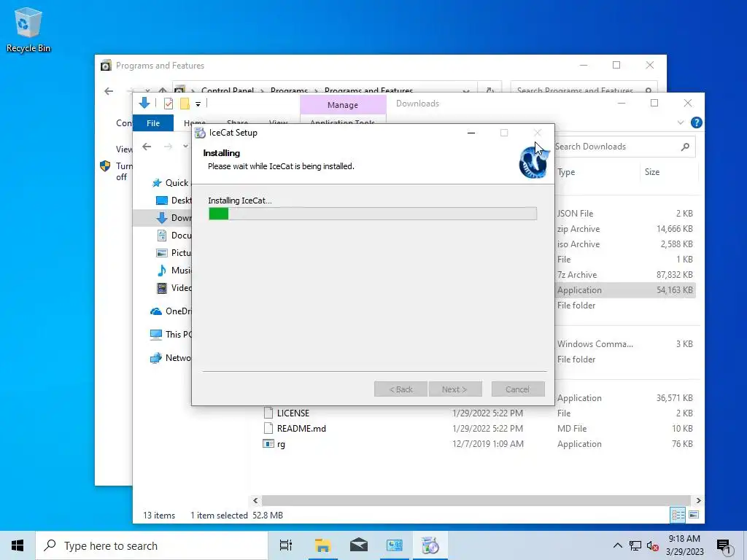Click the scroll right arrow in Downloads
Viewport: 747px width, 560px height.
(x=698, y=500)
